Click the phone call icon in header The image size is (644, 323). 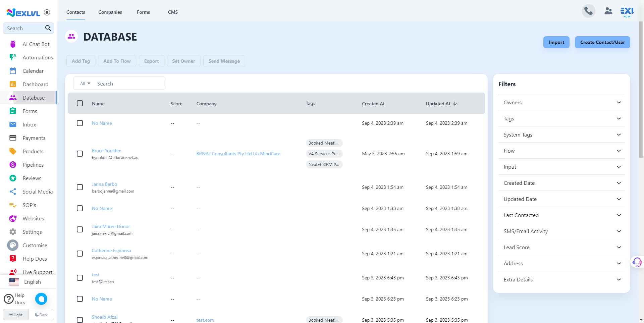[x=588, y=11]
